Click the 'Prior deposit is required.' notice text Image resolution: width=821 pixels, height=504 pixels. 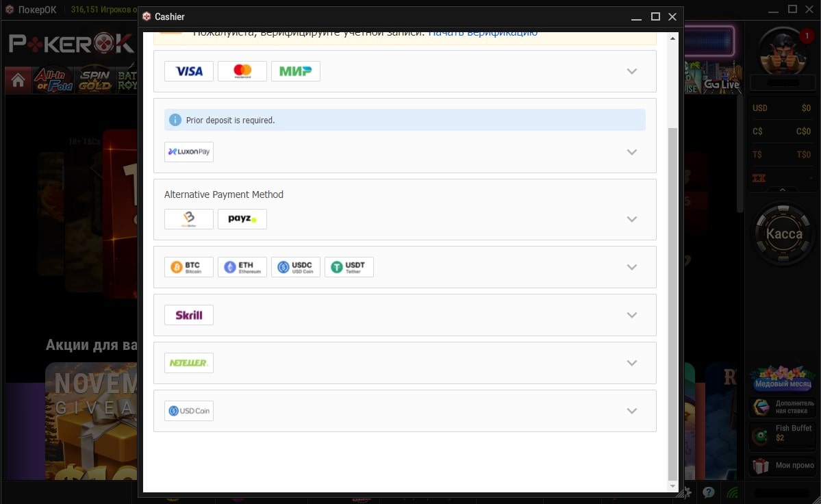(230, 121)
